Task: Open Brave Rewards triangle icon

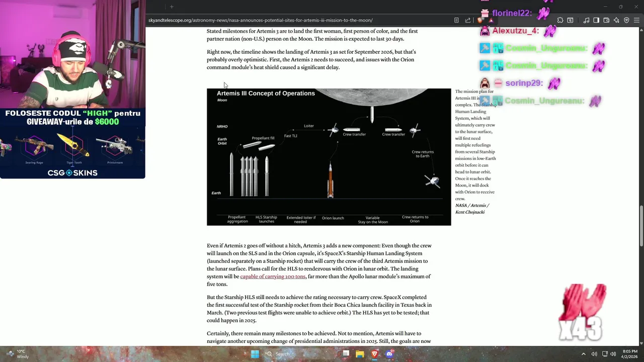Action: [491, 20]
